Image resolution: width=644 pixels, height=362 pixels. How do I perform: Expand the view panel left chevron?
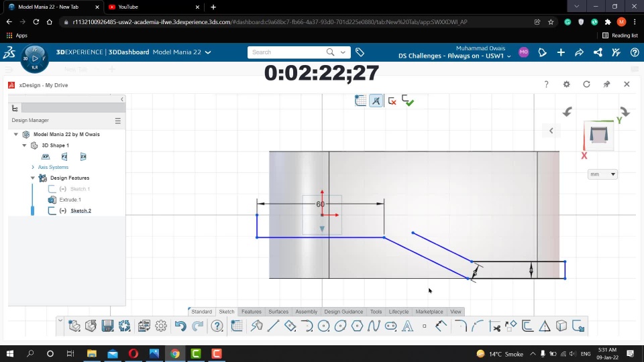(551, 131)
